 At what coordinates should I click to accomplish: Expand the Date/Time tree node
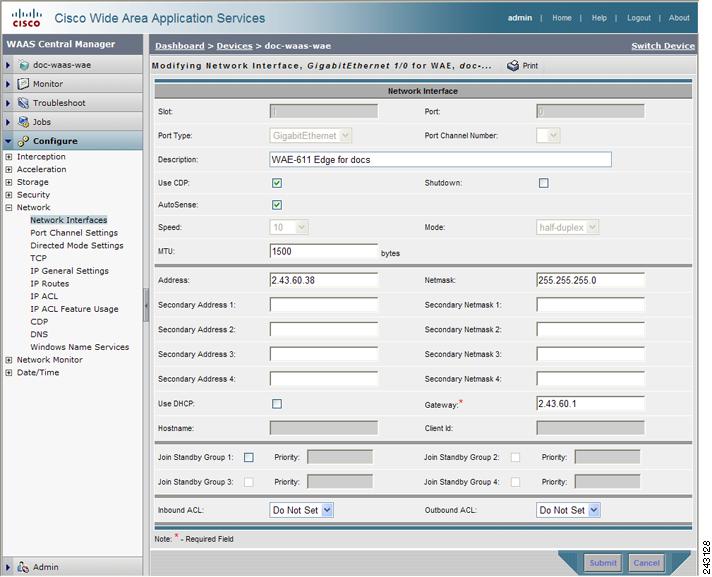[x=9, y=373]
